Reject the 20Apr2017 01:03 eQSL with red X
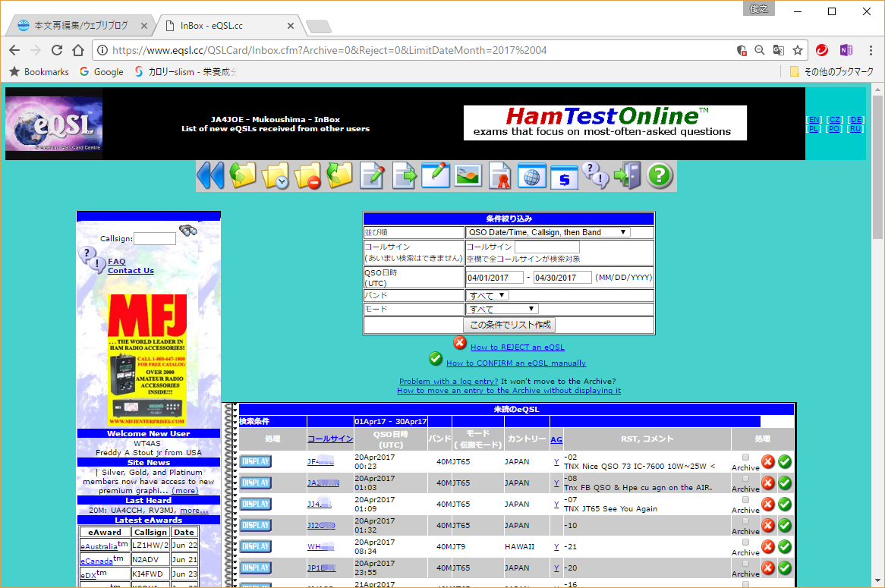 [x=767, y=483]
